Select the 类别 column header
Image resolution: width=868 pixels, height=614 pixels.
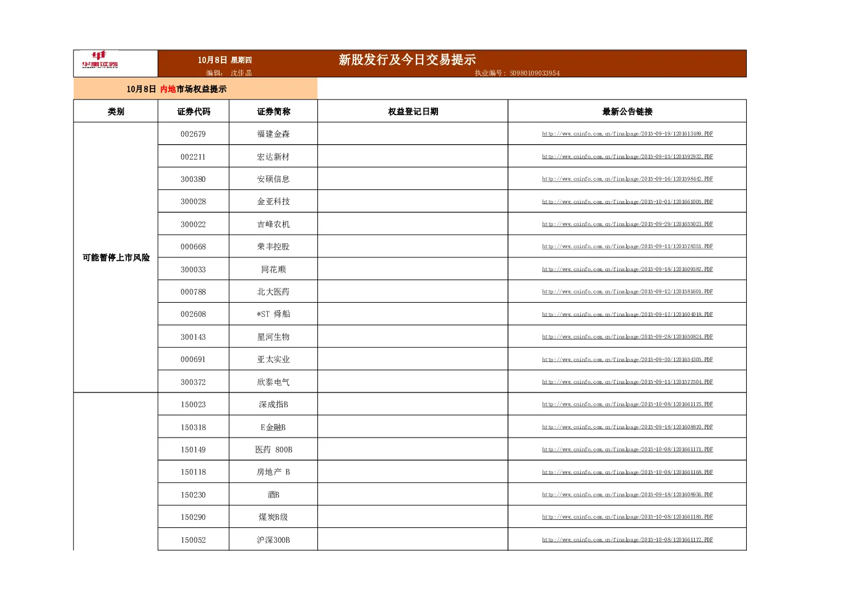point(116,111)
